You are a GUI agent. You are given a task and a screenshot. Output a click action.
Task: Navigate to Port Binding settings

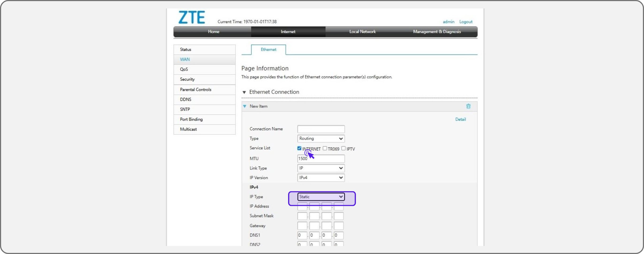pyautogui.click(x=191, y=119)
